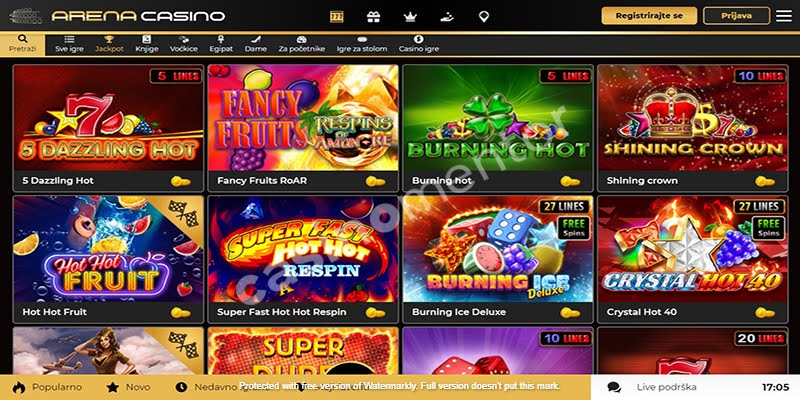Image resolution: width=800 pixels, height=400 pixels.
Task: Click the coins icon on Shining crown
Action: click(765, 181)
